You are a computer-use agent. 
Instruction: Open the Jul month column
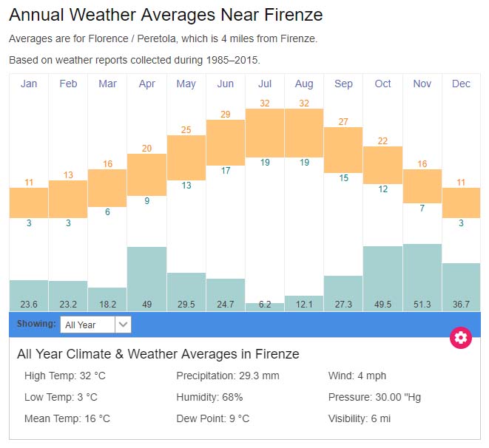point(265,84)
